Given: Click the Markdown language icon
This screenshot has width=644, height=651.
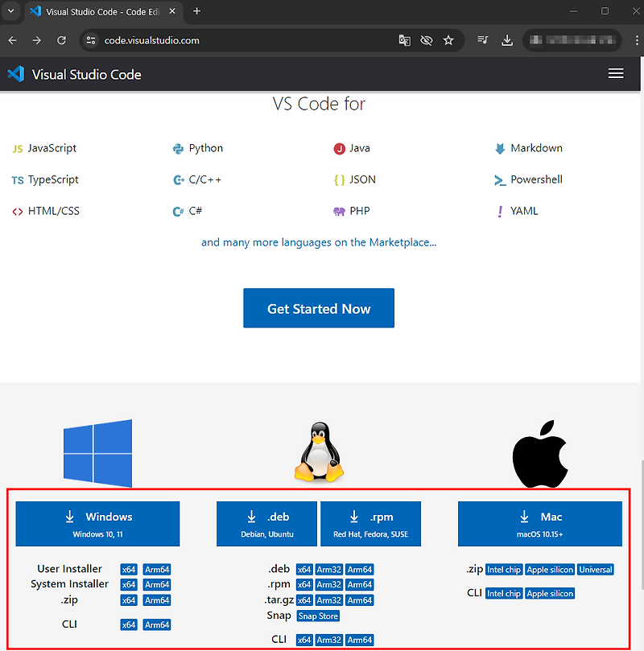Looking at the screenshot, I should [502, 148].
